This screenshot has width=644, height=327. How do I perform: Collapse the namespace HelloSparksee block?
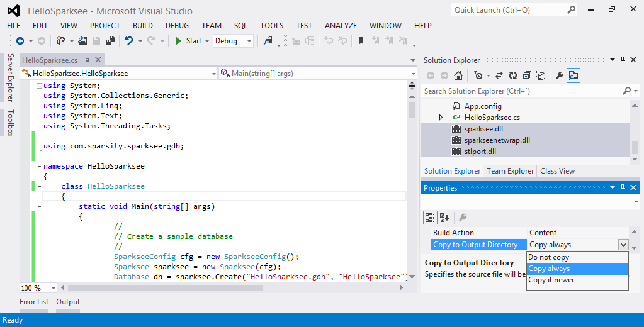[39, 166]
